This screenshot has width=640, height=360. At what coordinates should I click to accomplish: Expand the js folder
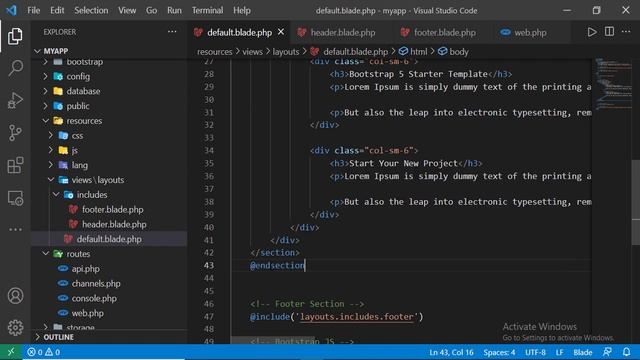[x=74, y=150]
